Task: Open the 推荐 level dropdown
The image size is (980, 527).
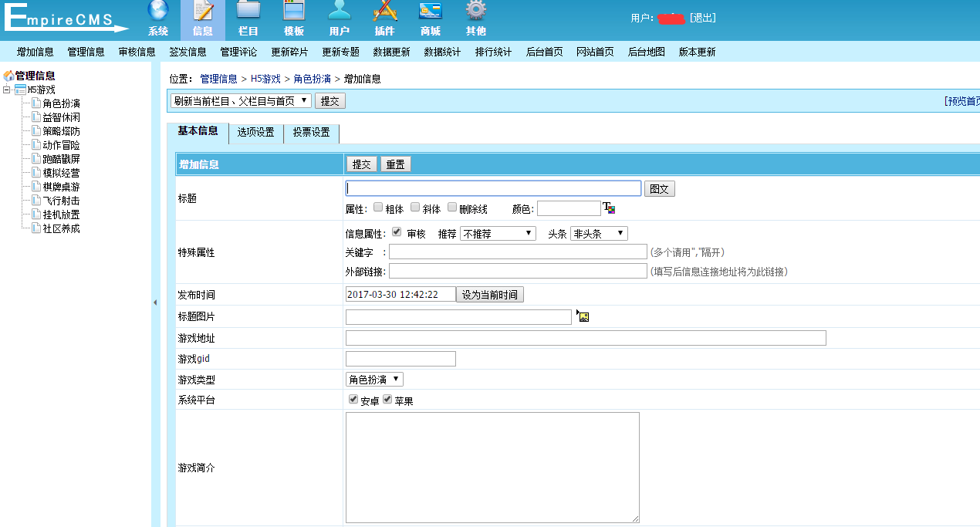Action: click(498, 233)
